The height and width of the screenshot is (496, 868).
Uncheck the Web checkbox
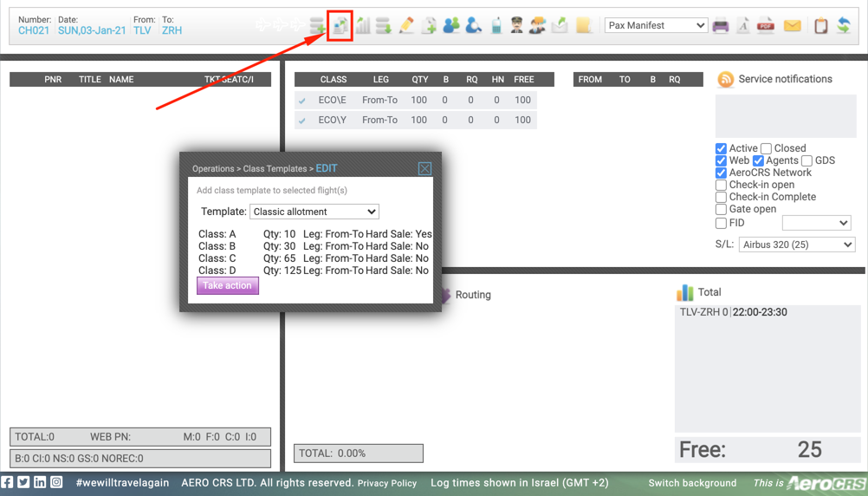pos(721,160)
